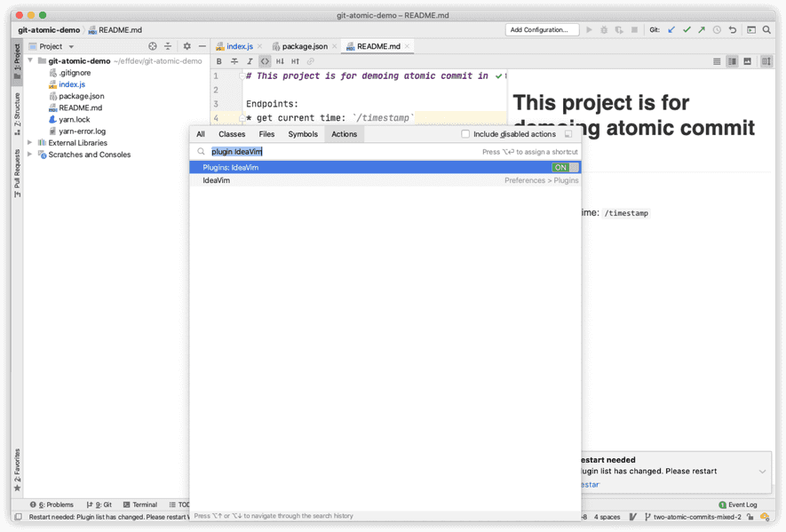The image size is (786, 532).
Task: Collapse the git-atomic-demo project folder
Action: (30, 61)
